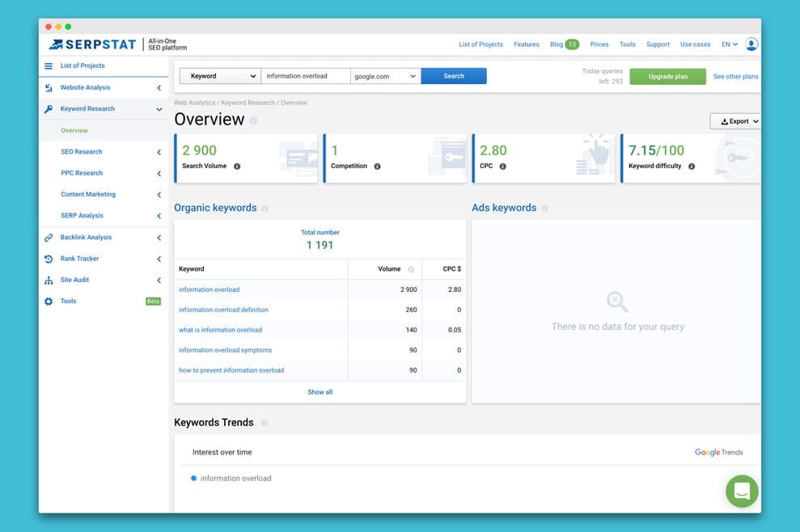The height and width of the screenshot is (532, 800).
Task: Open List of Projects in top navigation
Action: click(x=480, y=44)
